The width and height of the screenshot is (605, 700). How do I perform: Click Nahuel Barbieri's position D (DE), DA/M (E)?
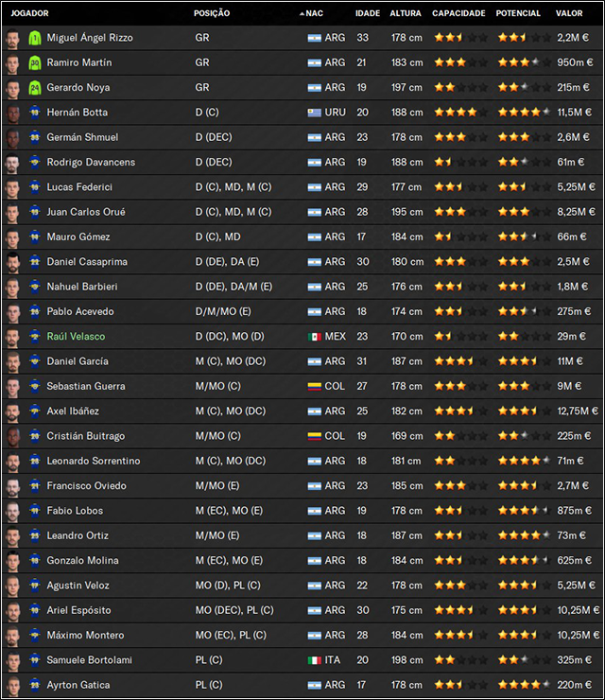(x=233, y=287)
